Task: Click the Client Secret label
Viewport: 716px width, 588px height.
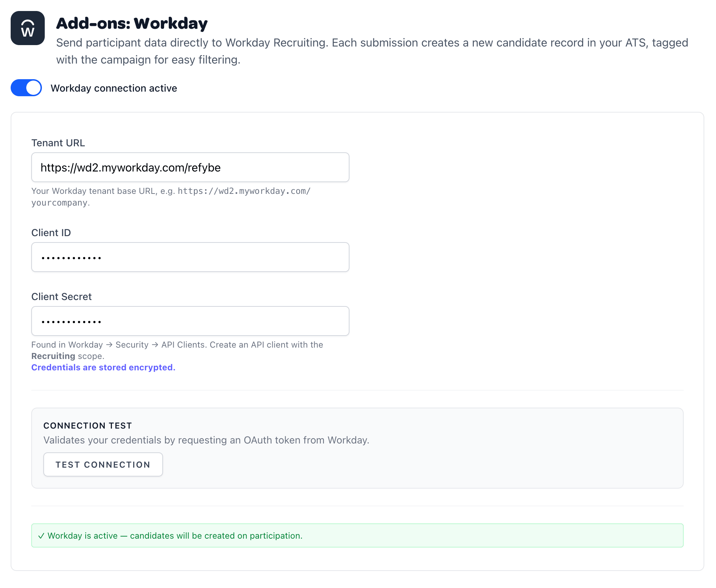Action: tap(61, 296)
